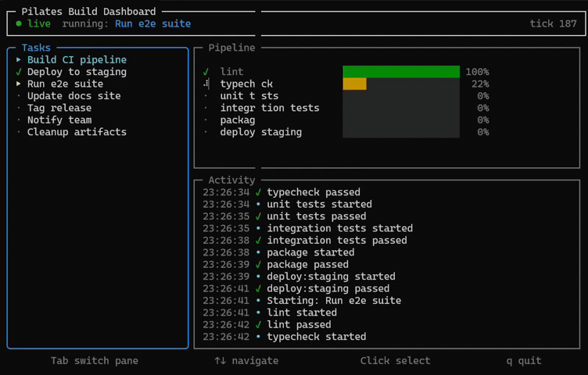Click the lint progress bar at 100%
The height and width of the screenshot is (375, 588).
click(x=401, y=72)
